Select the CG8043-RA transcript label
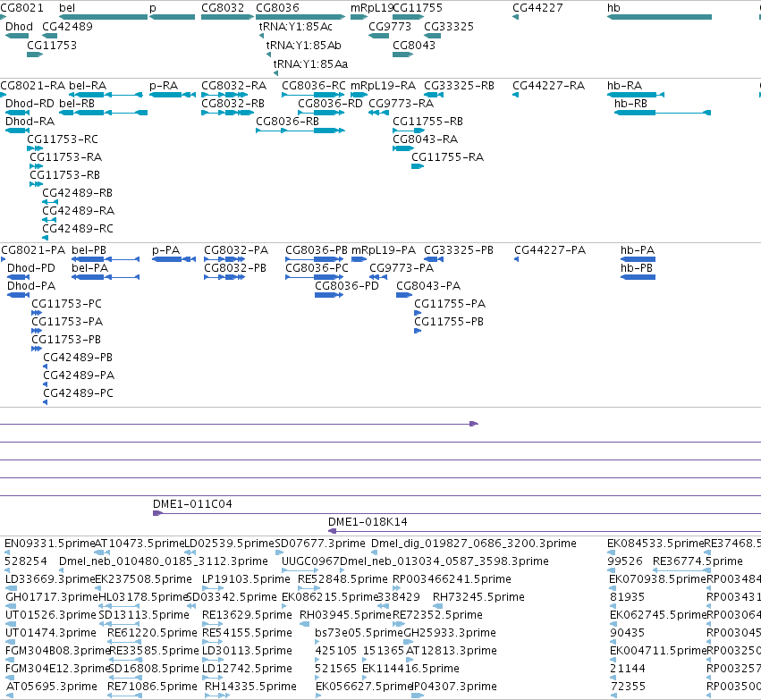This screenshot has width=761, height=700. pyautogui.click(x=425, y=139)
